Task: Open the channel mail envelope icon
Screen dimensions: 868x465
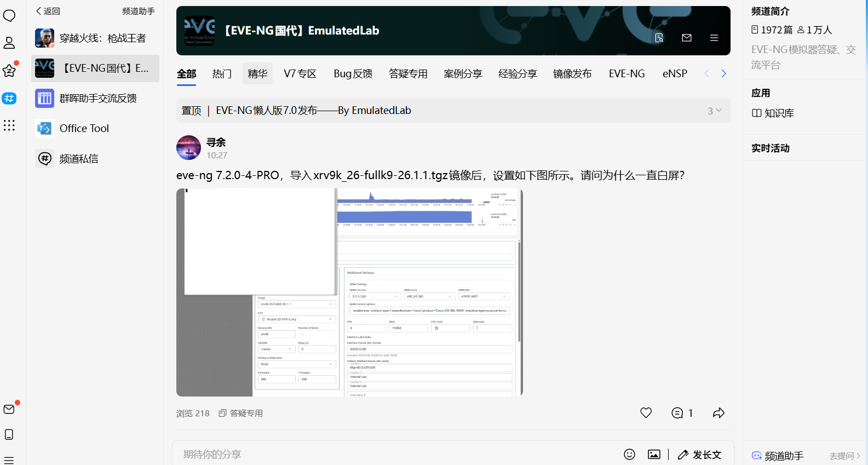Action: coord(687,38)
